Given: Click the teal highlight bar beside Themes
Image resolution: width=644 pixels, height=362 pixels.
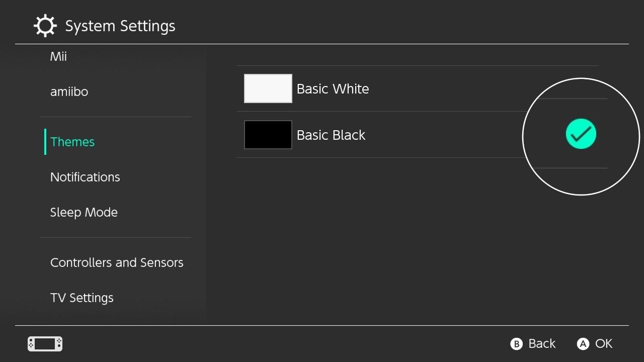Looking at the screenshot, I should (x=45, y=142).
